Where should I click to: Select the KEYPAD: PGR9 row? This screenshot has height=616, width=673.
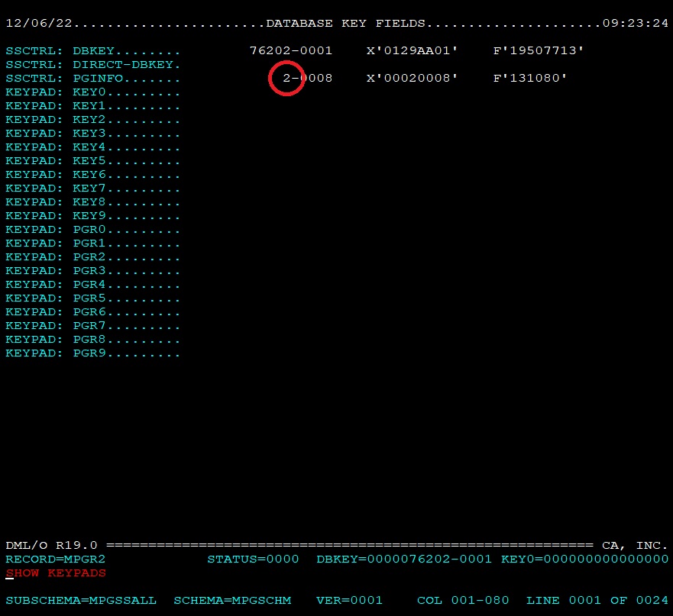92,353
